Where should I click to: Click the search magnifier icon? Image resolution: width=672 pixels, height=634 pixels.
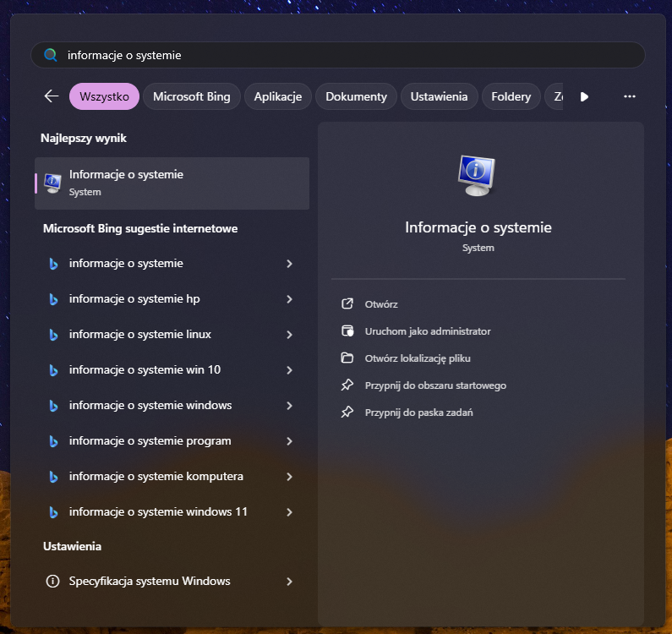click(x=51, y=55)
